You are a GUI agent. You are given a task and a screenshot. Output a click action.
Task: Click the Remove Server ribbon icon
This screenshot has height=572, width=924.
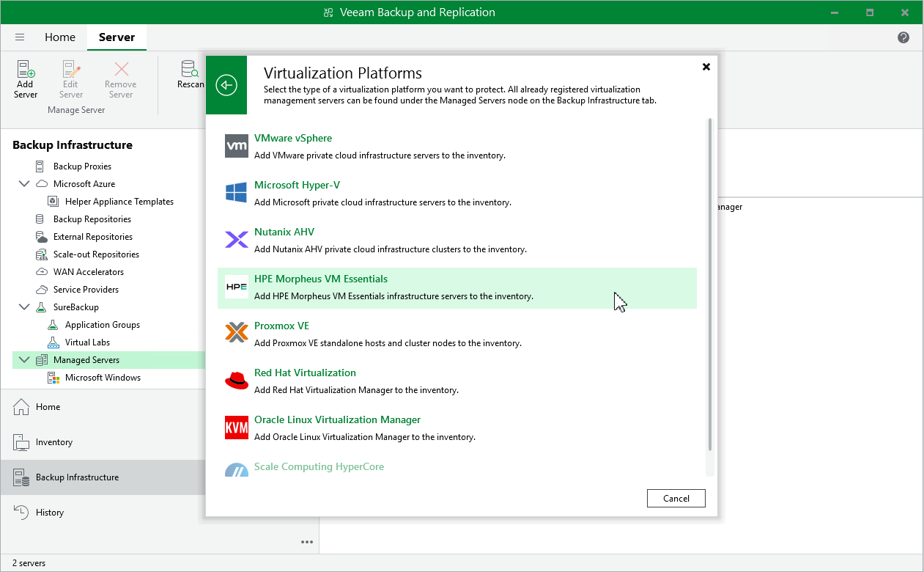click(x=121, y=70)
